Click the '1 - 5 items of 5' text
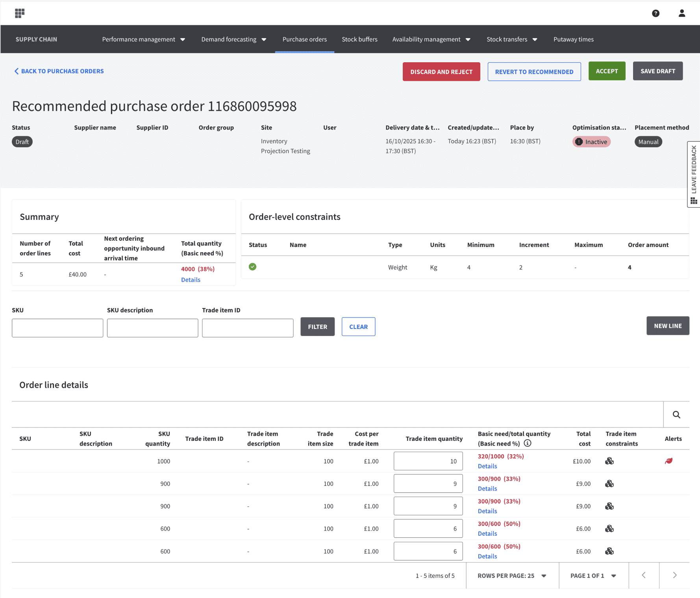Viewport: 700px width, 598px height. coord(435,576)
